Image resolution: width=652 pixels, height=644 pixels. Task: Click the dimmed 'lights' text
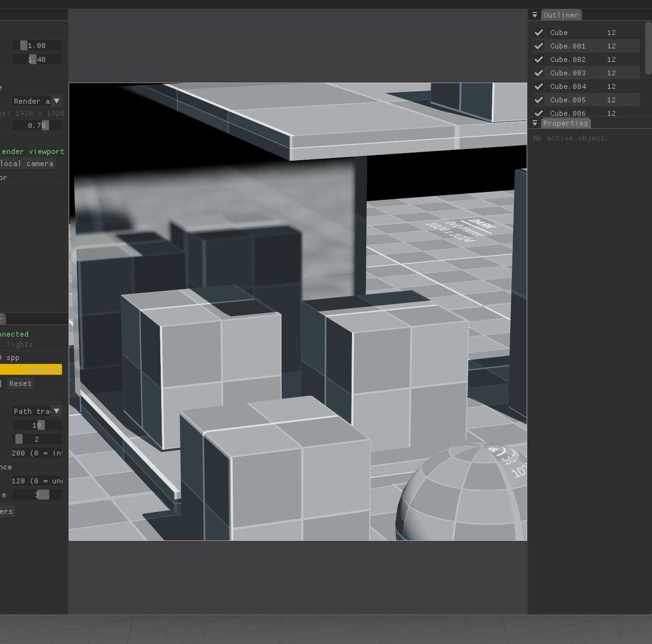coord(20,344)
